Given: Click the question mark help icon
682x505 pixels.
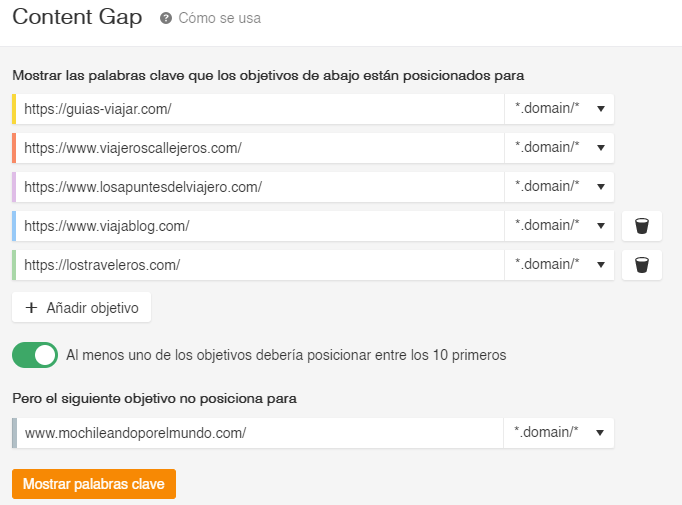Looking at the screenshot, I should 166,18.
